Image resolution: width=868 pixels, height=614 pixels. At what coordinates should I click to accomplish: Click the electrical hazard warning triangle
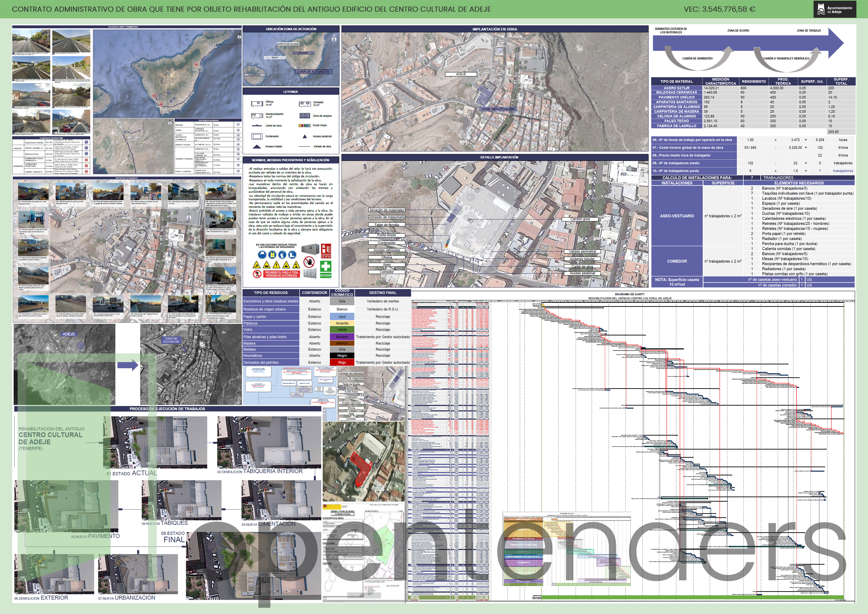click(x=277, y=265)
